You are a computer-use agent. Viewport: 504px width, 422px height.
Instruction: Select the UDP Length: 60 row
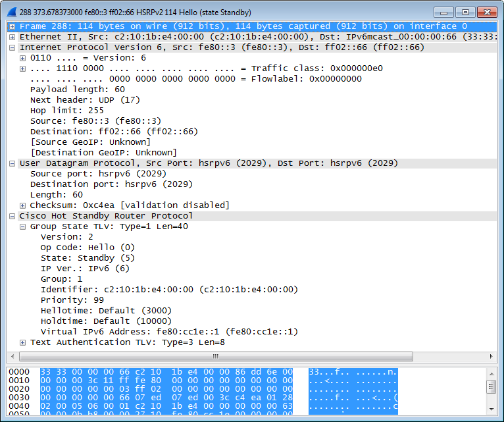pos(56,195)
